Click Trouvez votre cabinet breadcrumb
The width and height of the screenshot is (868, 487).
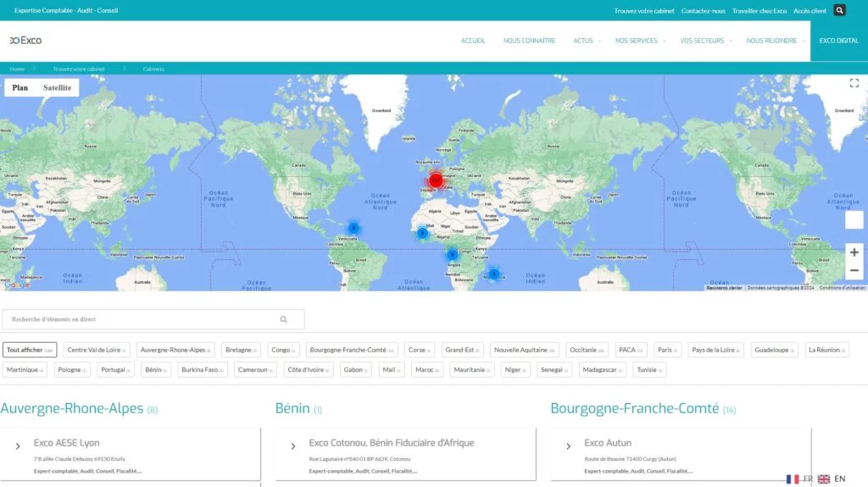click(x=79, y=69)
